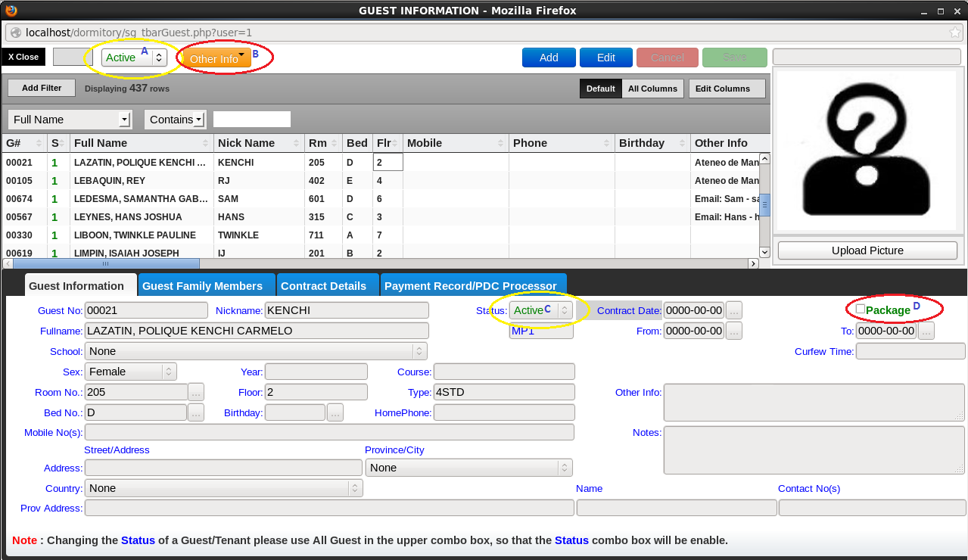Click the blue Add button
The height and width of the screenshot is (560, 968).
tap(549, 58)
